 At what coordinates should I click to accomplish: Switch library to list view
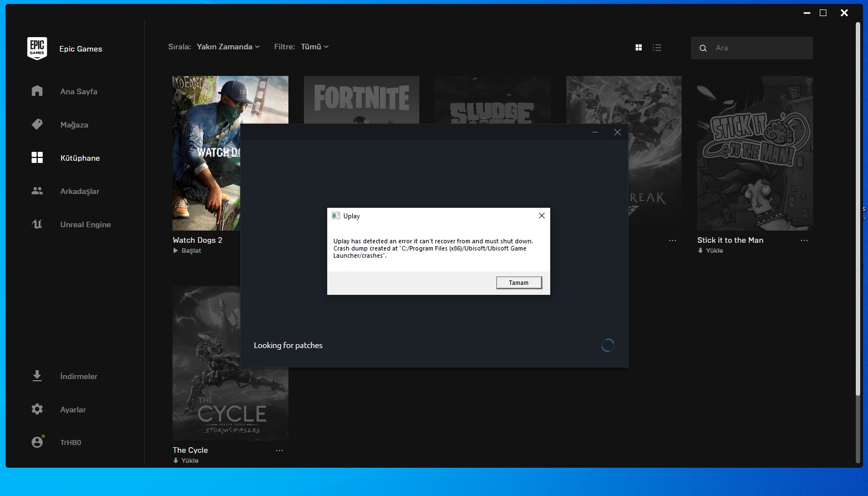click(x=657, y=48)
